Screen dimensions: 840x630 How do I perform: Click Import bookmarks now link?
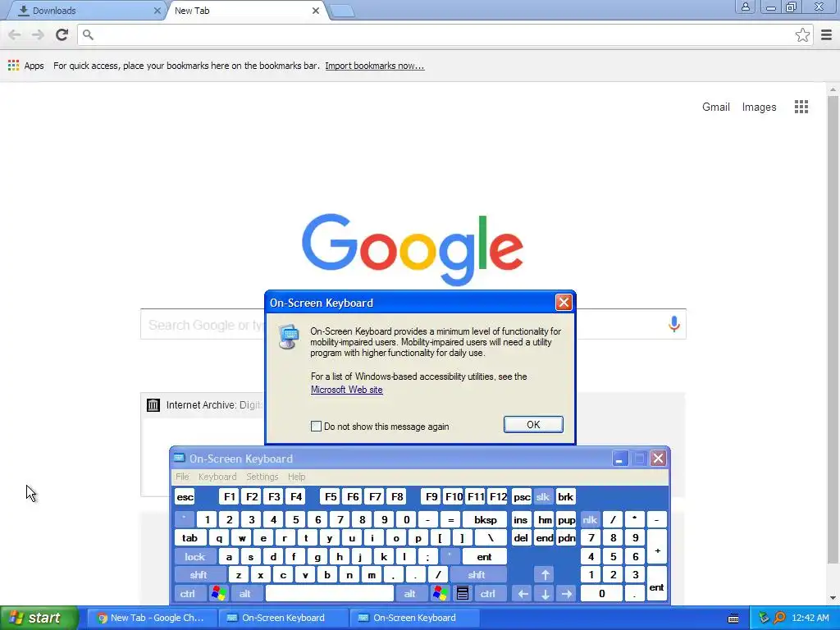(x=374, y=66)
